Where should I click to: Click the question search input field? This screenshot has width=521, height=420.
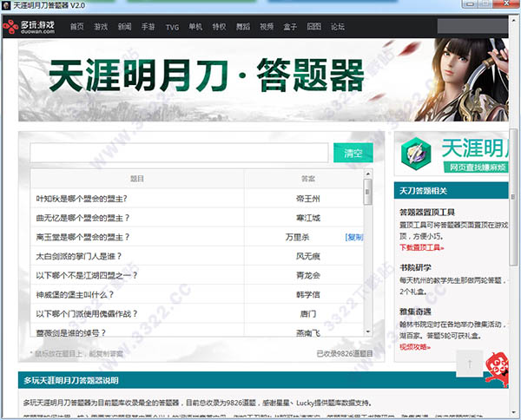point(180,153)
